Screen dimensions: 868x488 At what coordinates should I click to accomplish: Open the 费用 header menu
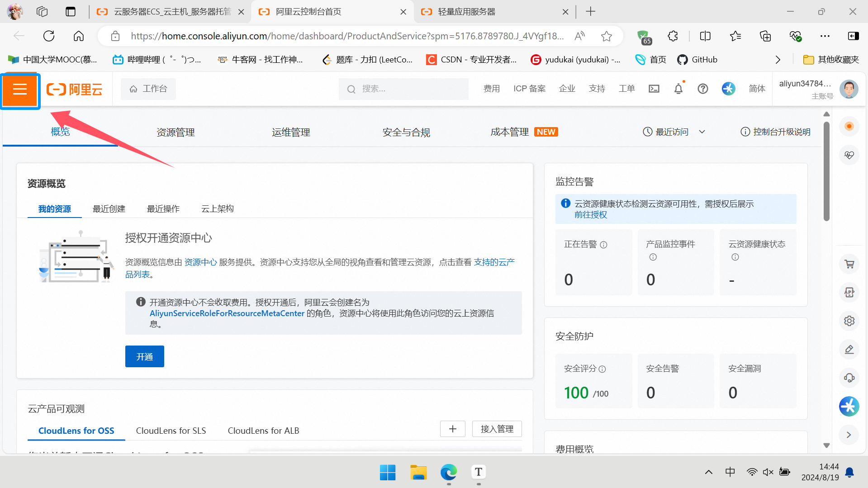[x=492, y=89]
